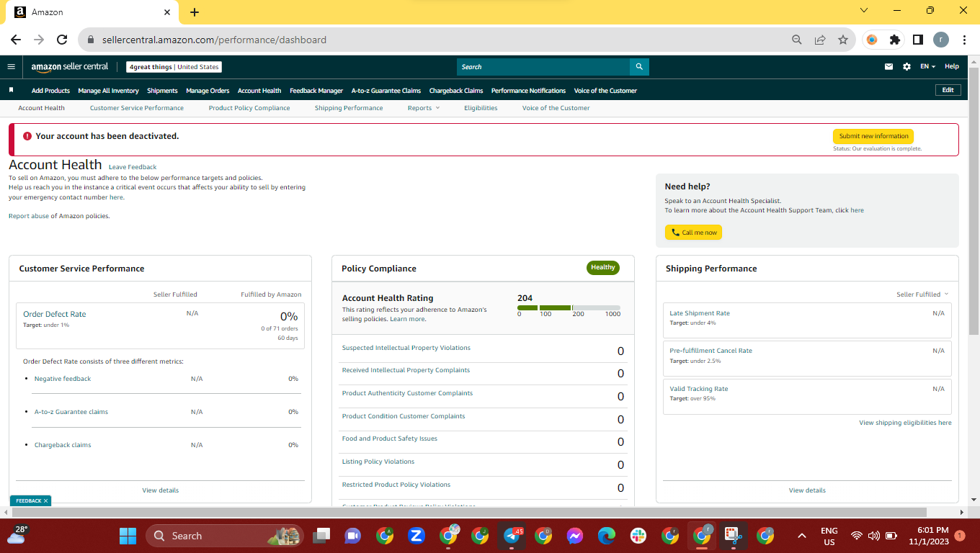
Task: Close the FEEDBACK tab with its X
Action: (45, 501)
